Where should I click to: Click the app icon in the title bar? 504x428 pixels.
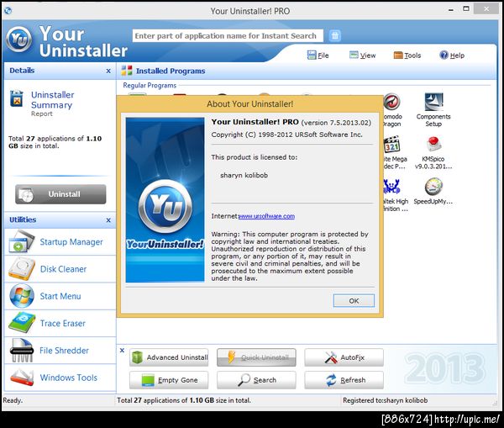[8, 11]
